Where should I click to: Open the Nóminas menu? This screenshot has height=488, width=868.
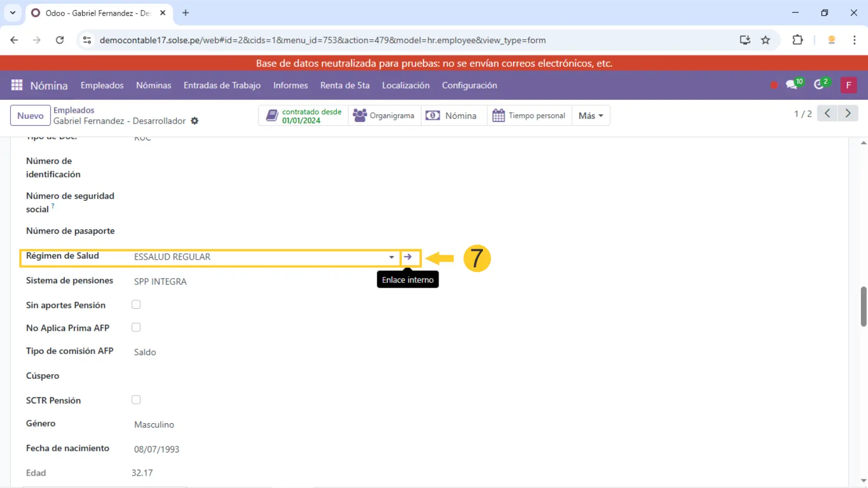[153, 85]
